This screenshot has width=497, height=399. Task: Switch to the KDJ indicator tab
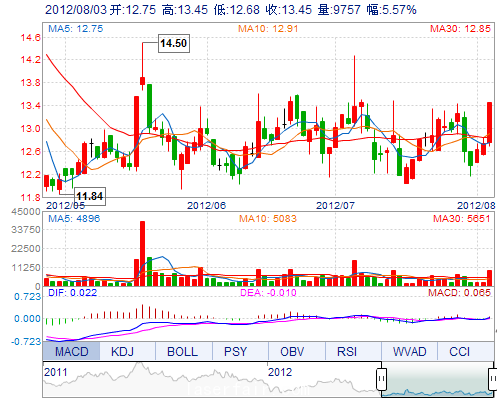123,351
